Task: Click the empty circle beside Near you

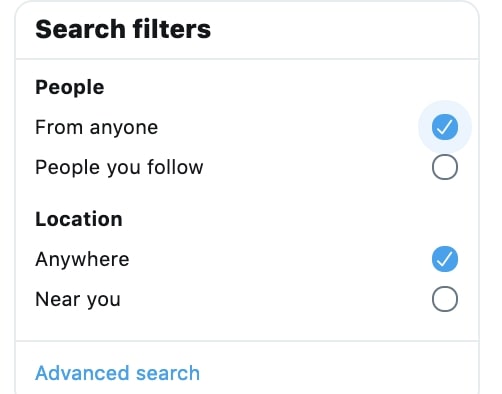Action: tap(445, 299)
